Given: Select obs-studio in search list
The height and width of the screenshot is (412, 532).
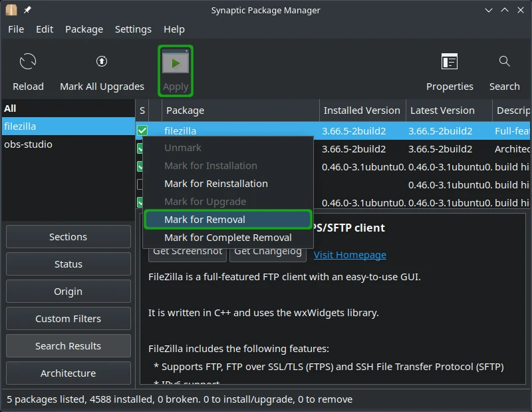Looking at the screenshot, I should coord(28,144).
